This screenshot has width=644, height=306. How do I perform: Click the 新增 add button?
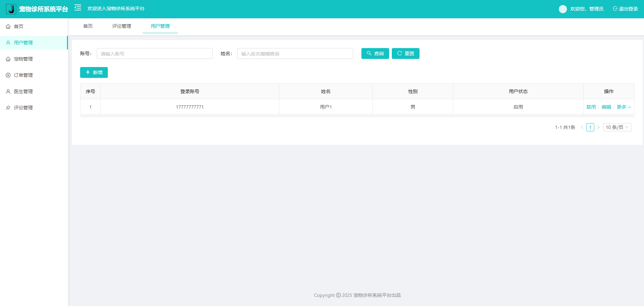tap(94, 72)
